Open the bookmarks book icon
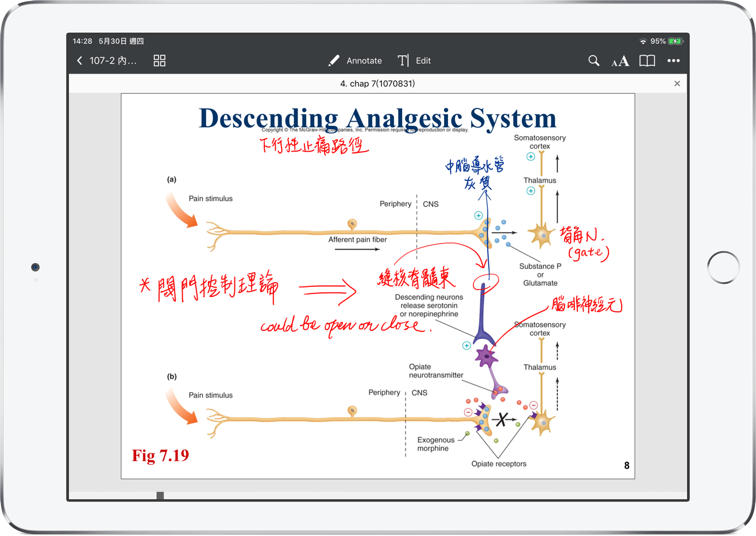 point(647,60)
